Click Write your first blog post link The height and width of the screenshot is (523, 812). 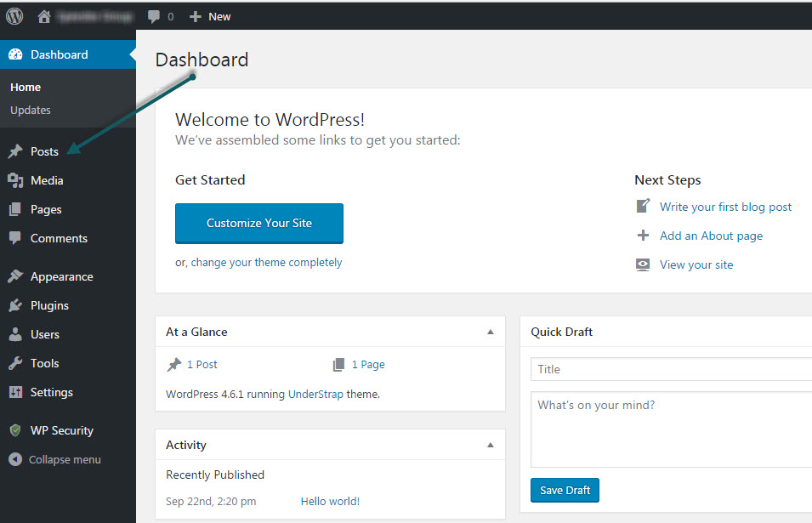point(725,207)
